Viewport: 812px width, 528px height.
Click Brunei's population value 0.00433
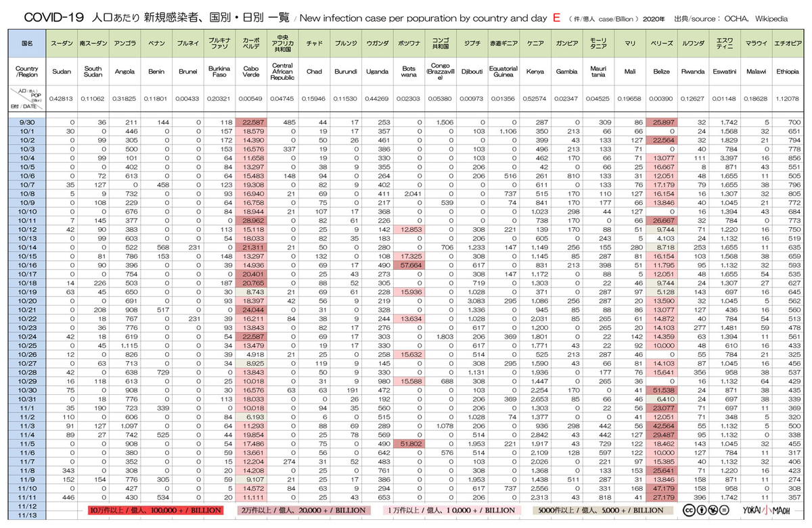click(187, 97)
